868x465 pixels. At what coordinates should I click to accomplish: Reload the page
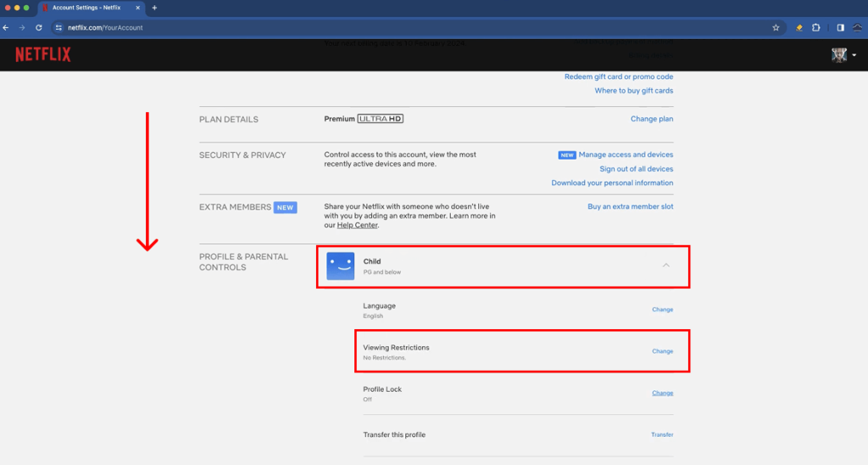(x=39, y=28)
